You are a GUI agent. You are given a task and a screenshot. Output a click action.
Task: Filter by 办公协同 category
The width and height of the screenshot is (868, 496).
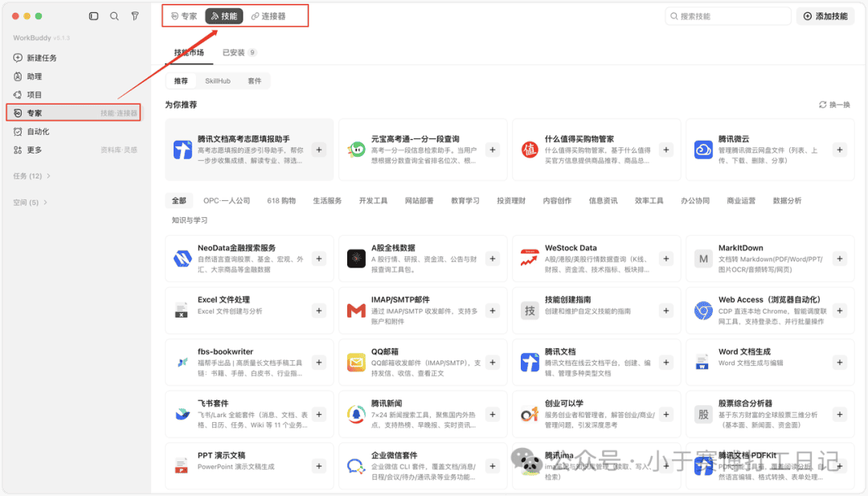(x=694, y=200)
